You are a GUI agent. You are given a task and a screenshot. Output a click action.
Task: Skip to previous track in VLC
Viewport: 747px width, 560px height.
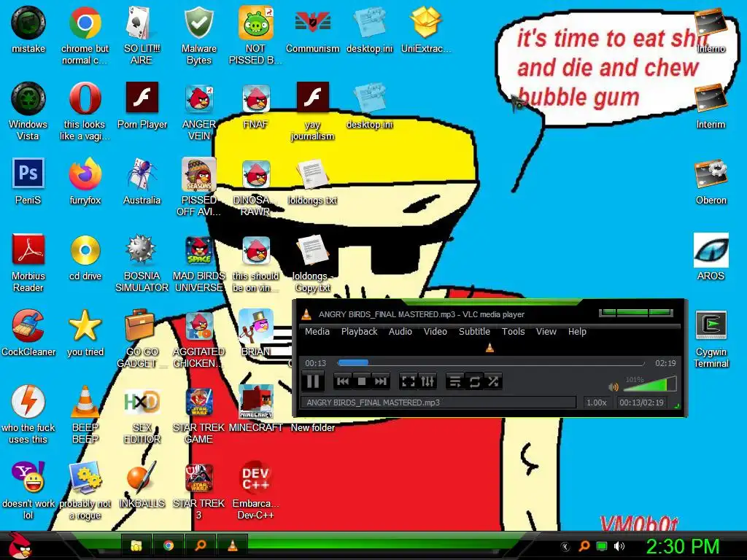coord(343,381)
